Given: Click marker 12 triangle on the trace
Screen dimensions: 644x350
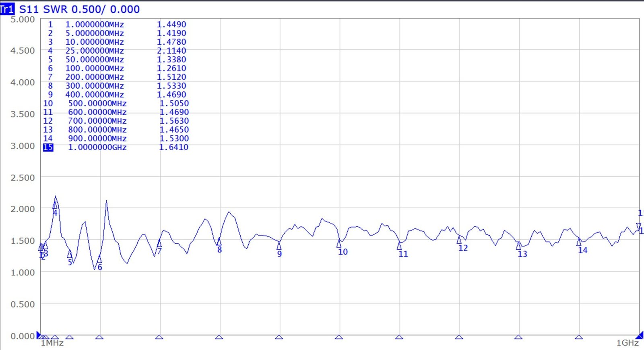Looking at the screenshot, I should pyautogui.click(x=459, y=240).
